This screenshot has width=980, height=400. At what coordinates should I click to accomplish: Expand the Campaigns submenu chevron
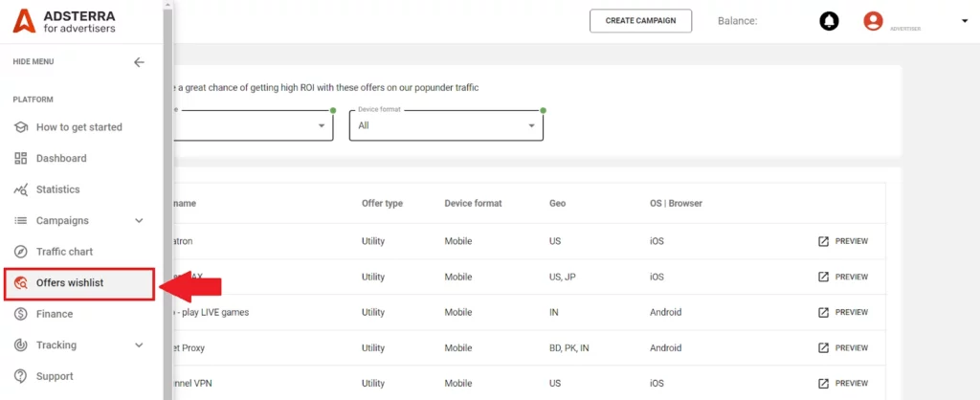139,221
